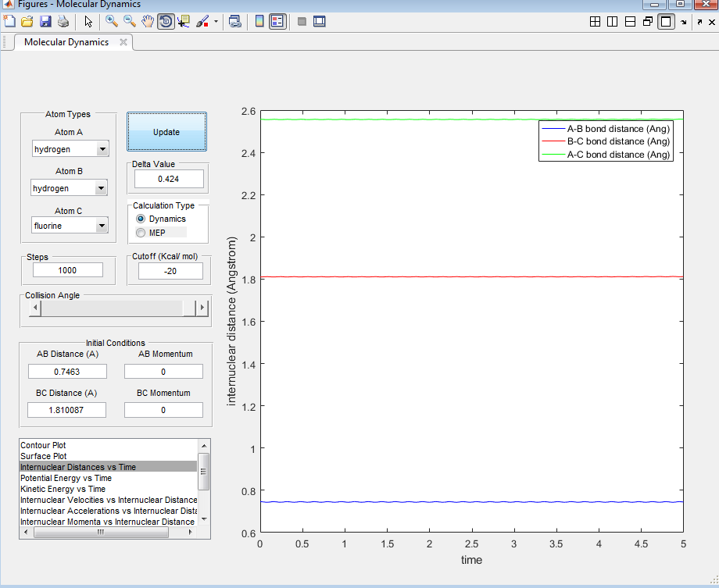The image size is (719, 588).
Task: Select the MEP calculation type
Action: point(141,233)
